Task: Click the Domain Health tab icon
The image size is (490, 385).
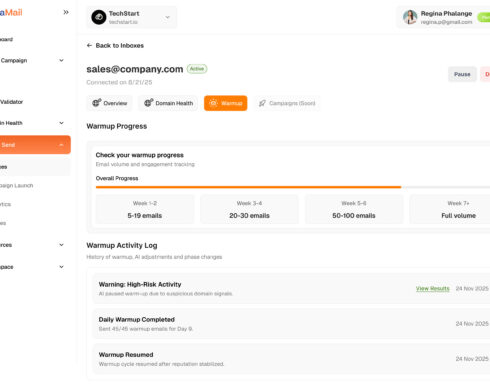Action: (148, 103)
